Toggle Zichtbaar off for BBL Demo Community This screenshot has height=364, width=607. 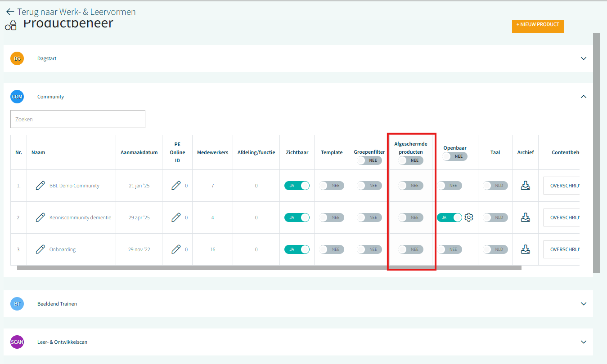(x=297, y=186)
